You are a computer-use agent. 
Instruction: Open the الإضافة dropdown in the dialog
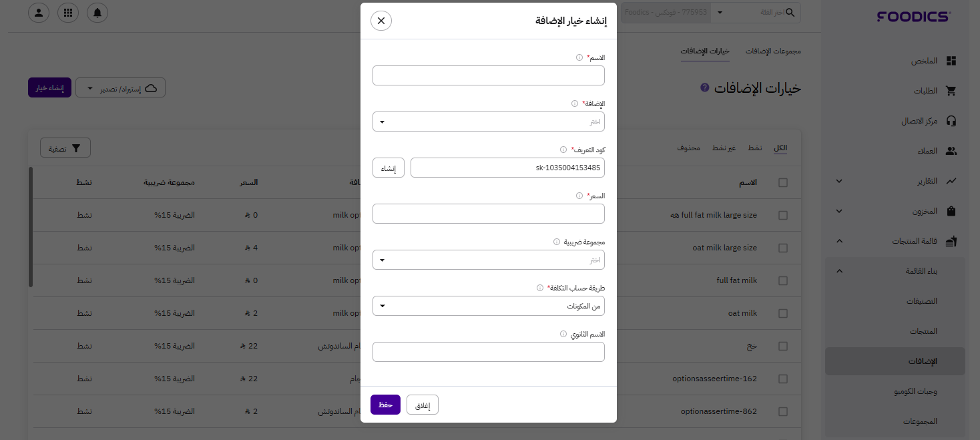point(489,122)
